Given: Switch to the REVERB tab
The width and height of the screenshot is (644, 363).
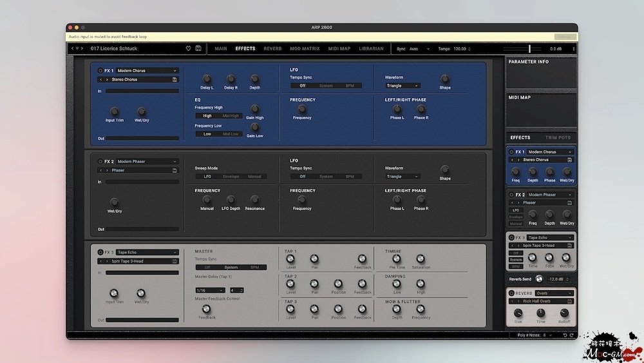Looking at the screenshot, I should point(272,48).
